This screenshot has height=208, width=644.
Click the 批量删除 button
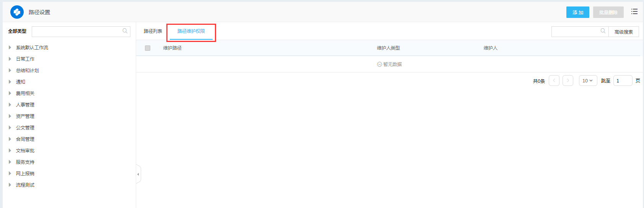coord(608,12)
